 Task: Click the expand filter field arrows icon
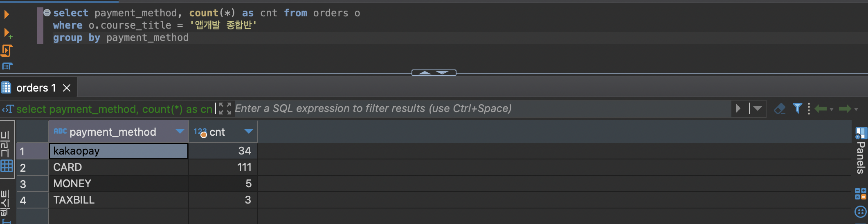[x=225, y=108]
